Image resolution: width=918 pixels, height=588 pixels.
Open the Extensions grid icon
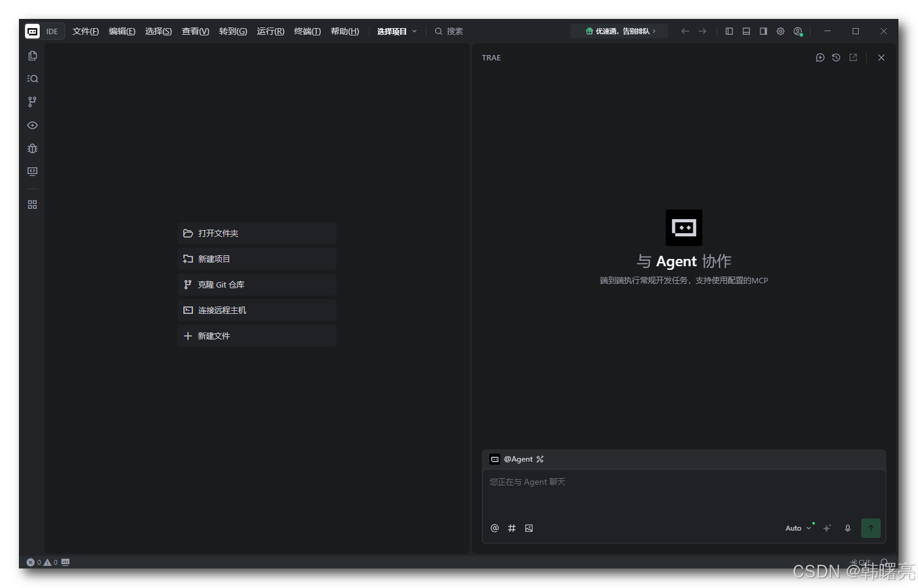32,205
